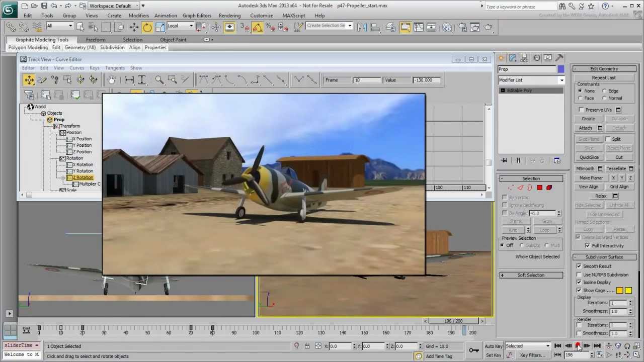Open the All selection filter dropdown
644x362 pixels.
click(59, 26)
